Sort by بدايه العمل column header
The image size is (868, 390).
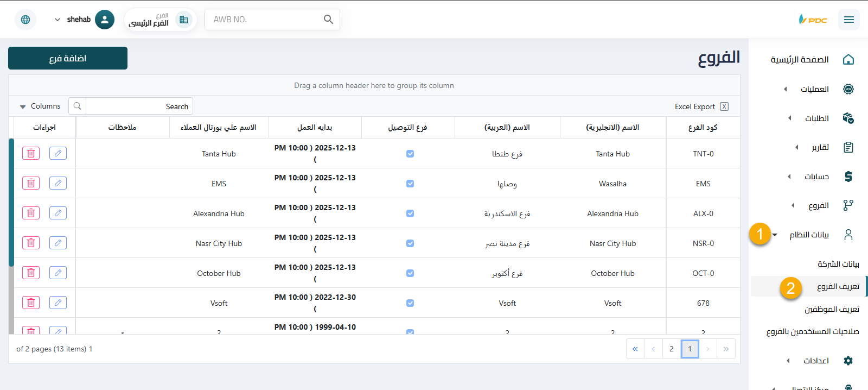point(315,127)
